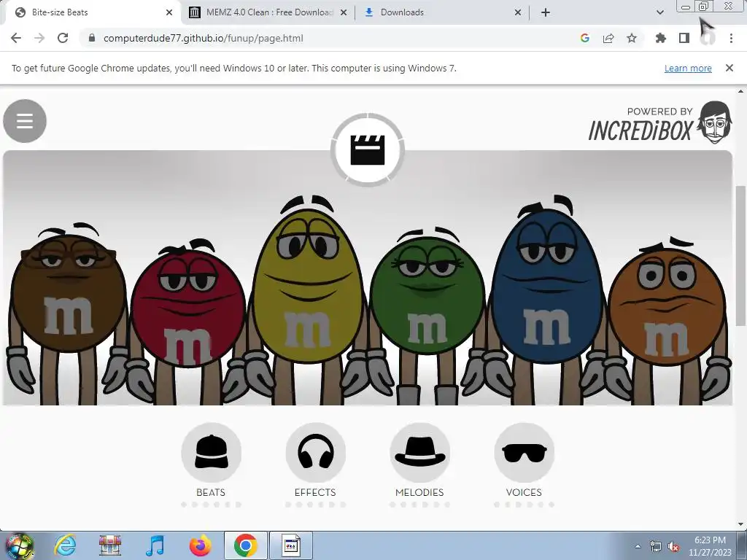Open Firefox from the taskbar
This screenshot has height=560, width=747.
(201, 545)
